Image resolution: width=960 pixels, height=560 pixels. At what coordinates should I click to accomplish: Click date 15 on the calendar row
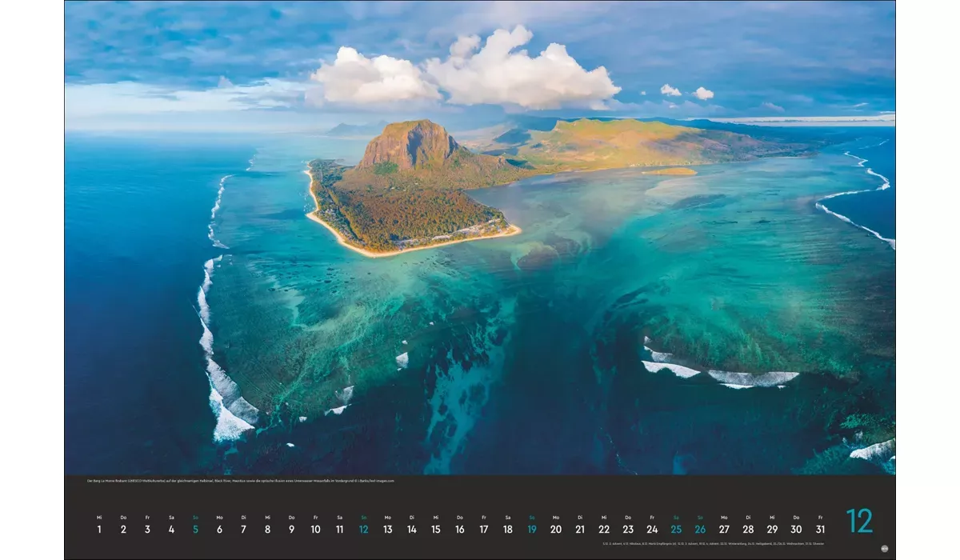[x=435, y=529]
